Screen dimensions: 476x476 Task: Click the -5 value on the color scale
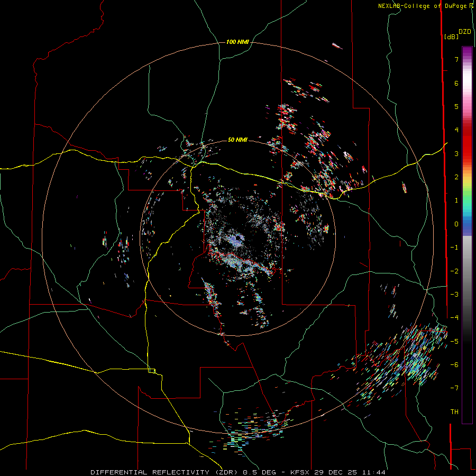click(454, 342)
